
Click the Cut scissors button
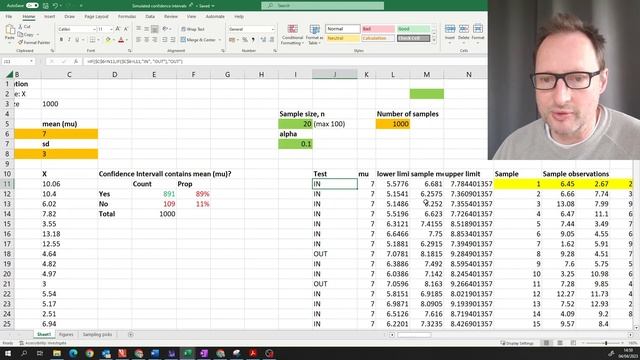coord(24,27)
